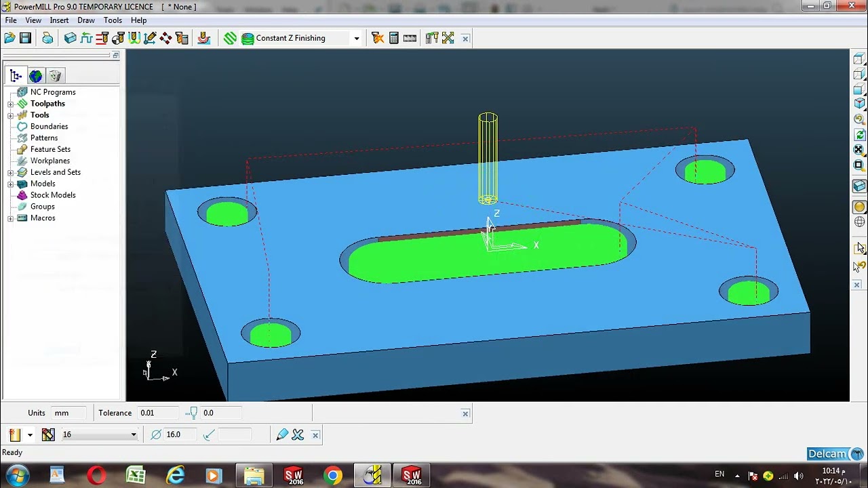The width and height of the screenshot is (868, 488).
Task: Open the File menu
Action: [11, 20]
